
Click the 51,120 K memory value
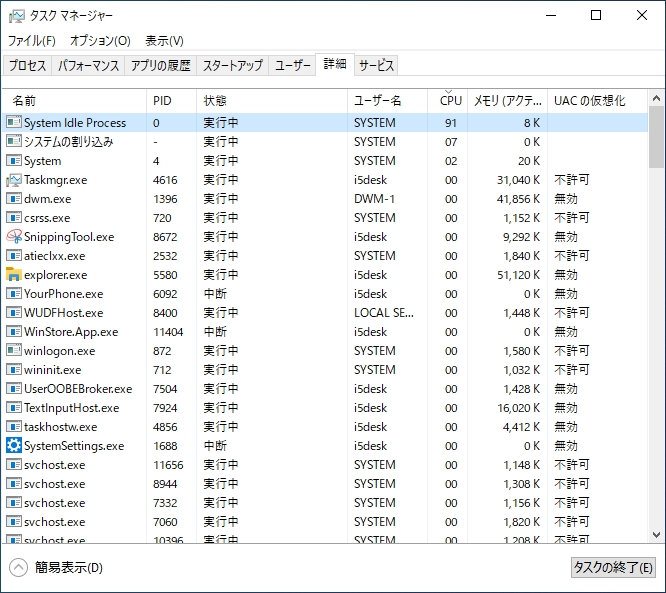click(x=519, y=275)
